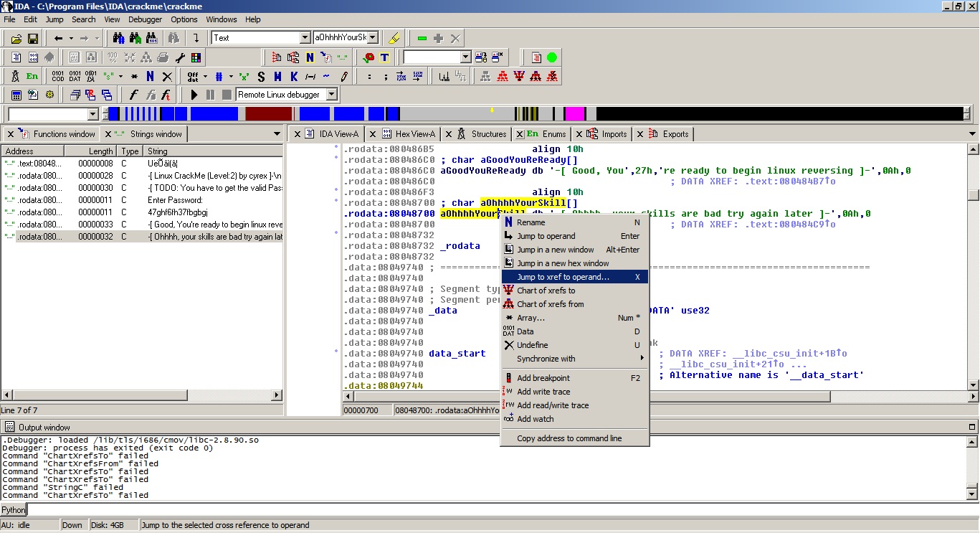The width and height of the screenshot is (980, 533).
Task: Click the semicolon repeatable comment icon
Action: click(x=386, y=76)
